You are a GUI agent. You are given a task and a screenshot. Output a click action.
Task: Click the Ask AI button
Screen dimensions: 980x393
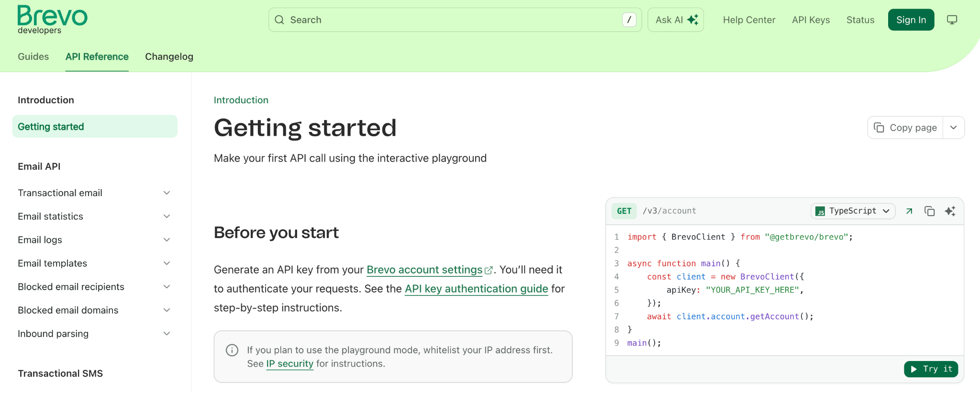tap(676, 20)
